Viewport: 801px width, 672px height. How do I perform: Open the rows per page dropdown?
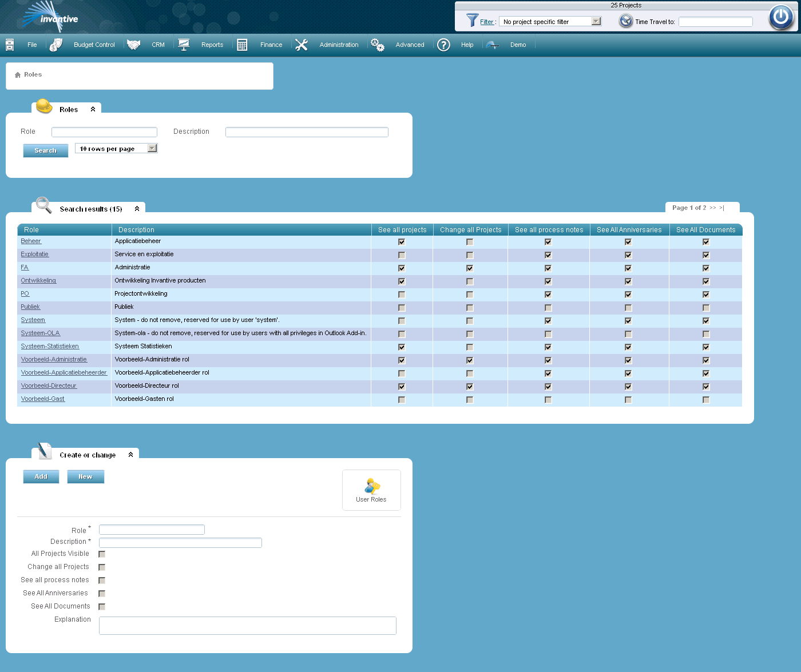[x=116, y=149]
